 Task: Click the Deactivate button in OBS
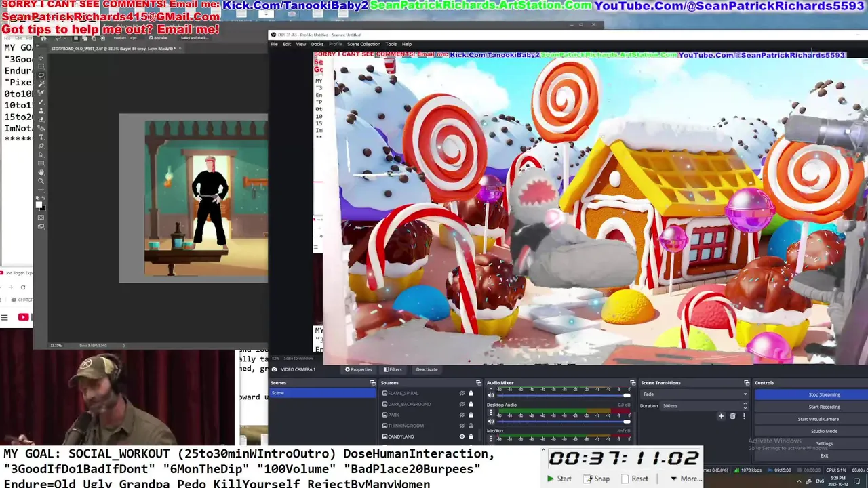tap(427, 369)
